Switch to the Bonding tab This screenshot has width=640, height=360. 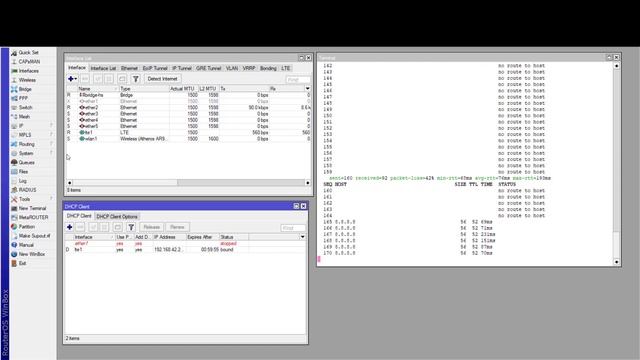[268, 68]
